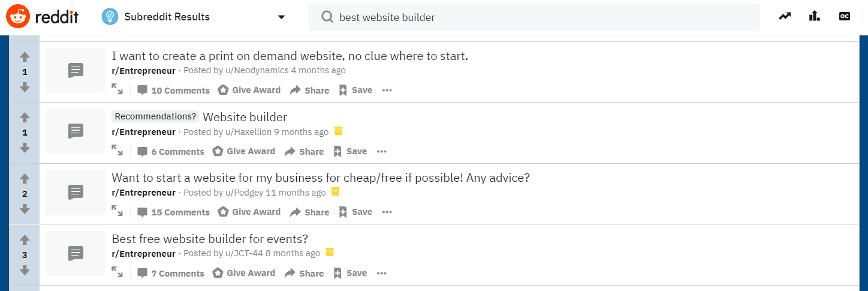This screenshot has height=291, width=868.
Task: Open the All bar chart icon
Action: (x=814, y=17)
